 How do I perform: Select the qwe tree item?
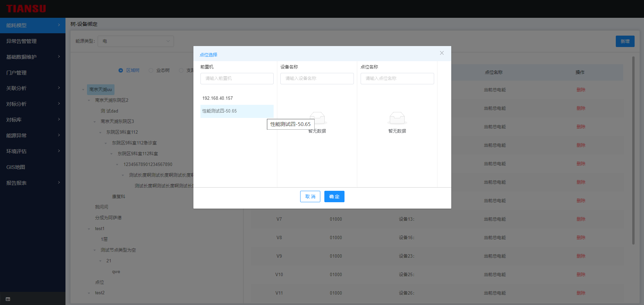116,272
